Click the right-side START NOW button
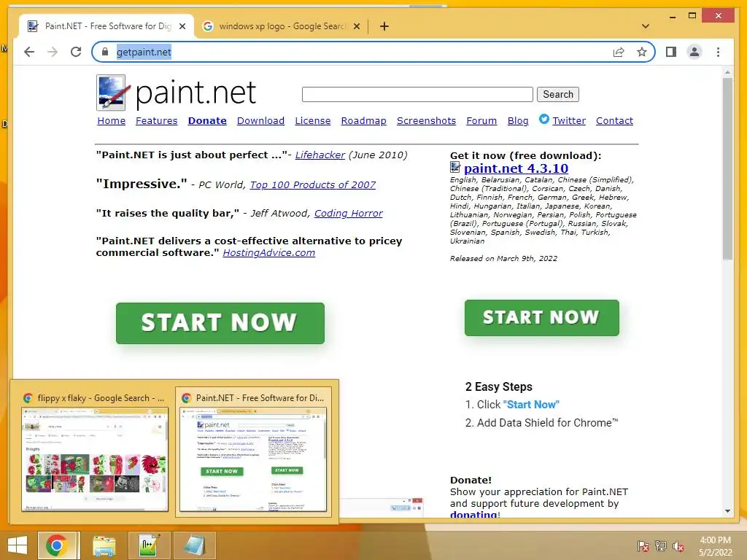 point(542,318)
